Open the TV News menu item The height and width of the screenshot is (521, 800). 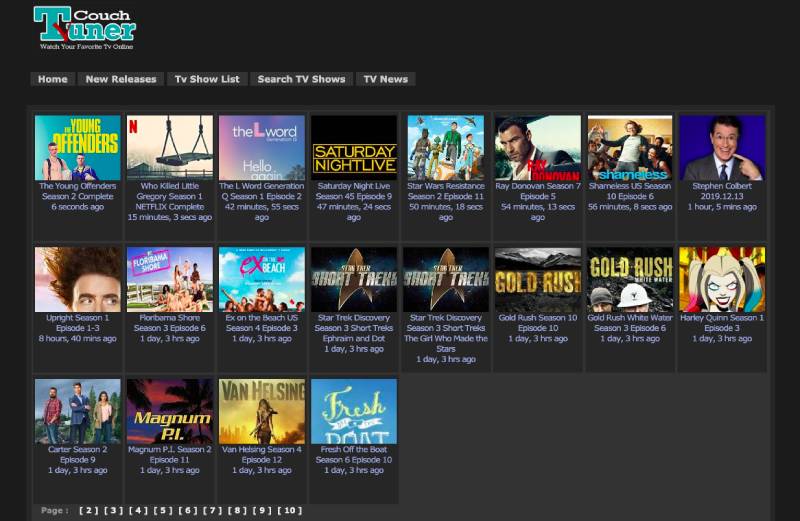pyautogui.click(x=386, y=79)
